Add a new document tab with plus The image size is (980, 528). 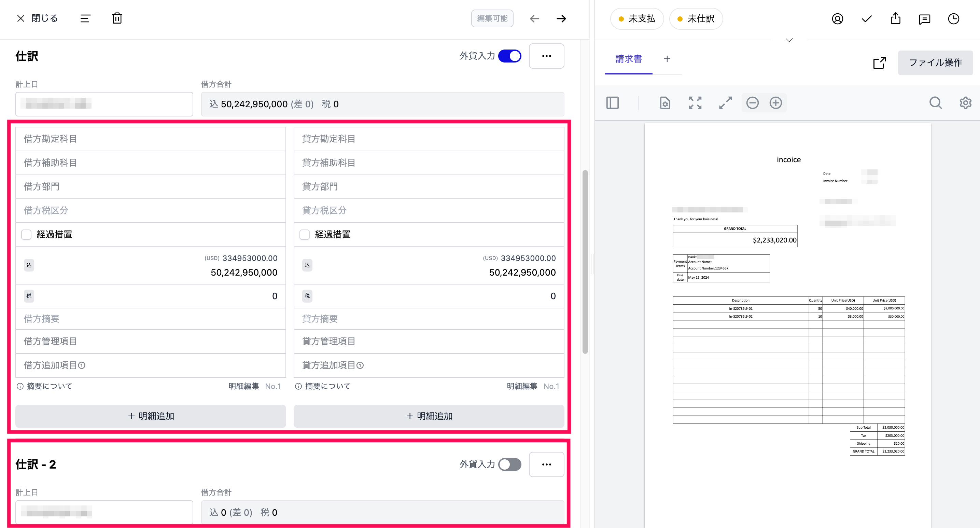pyautogui.click(x=667, y=59)
